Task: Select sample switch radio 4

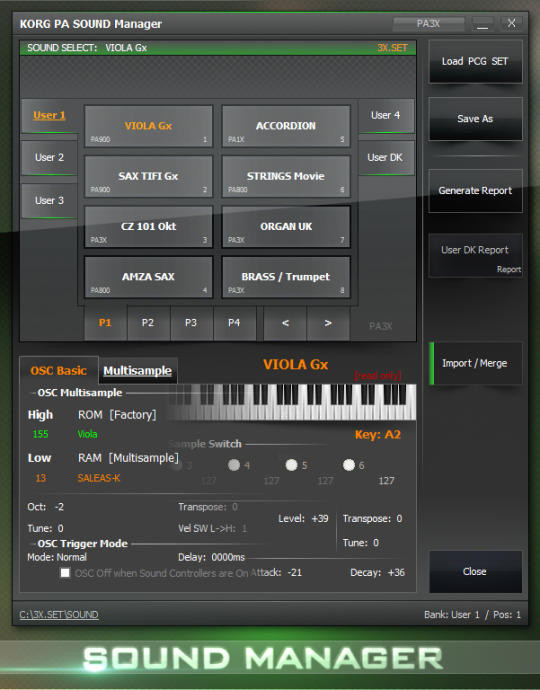Action: pos(234,465)
